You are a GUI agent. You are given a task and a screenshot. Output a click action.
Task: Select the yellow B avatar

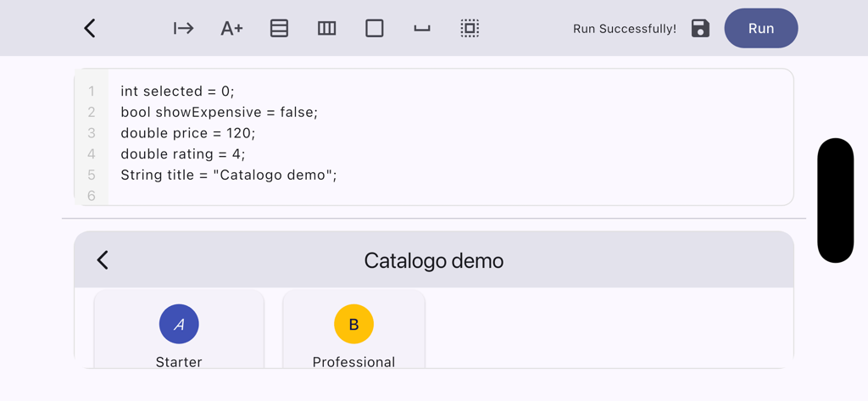353,324
